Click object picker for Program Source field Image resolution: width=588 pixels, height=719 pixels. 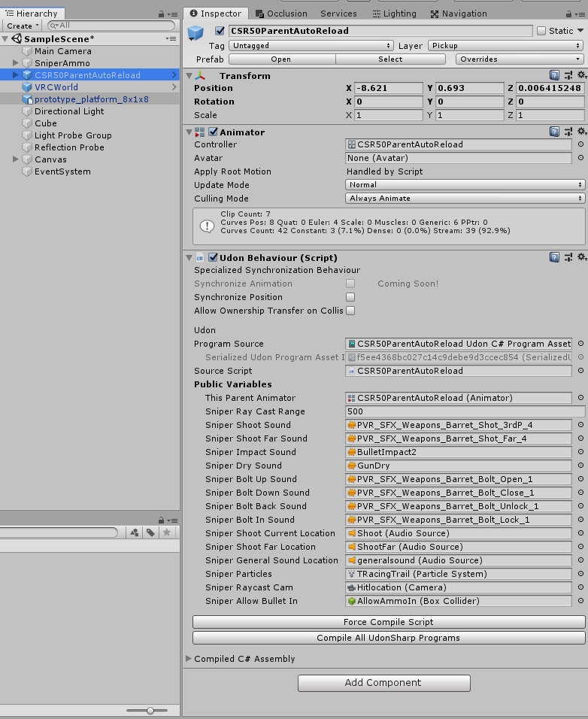(x=580, y=344)
